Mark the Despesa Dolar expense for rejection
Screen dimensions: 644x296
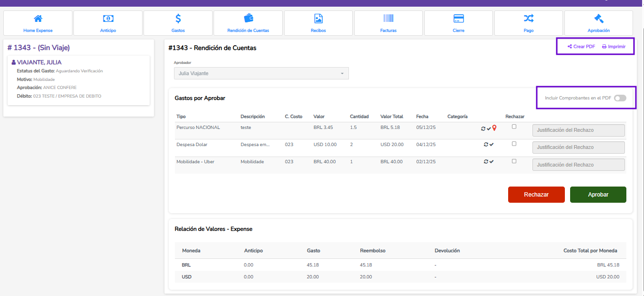[514, 144]
